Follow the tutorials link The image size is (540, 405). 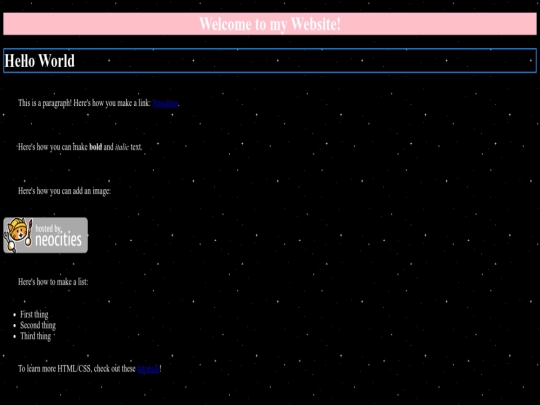148,369
